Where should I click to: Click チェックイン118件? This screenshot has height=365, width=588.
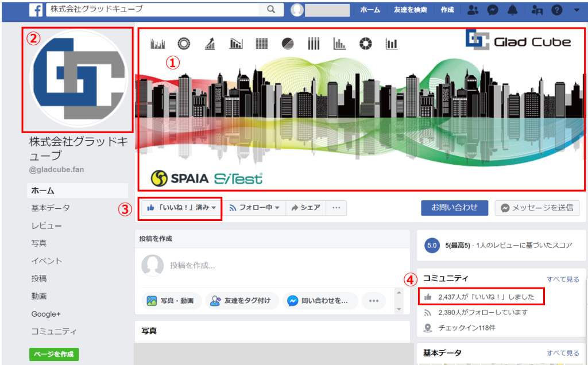(x=466, y=328)
